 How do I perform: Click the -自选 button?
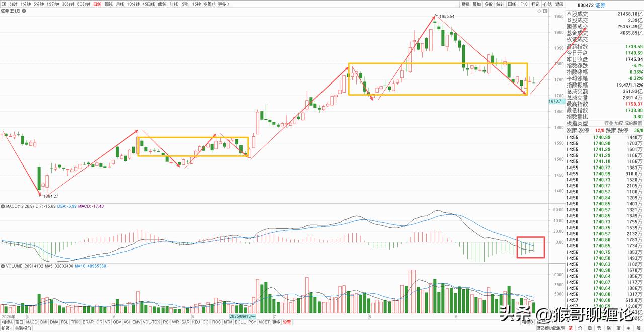click(x=547, y=4)
